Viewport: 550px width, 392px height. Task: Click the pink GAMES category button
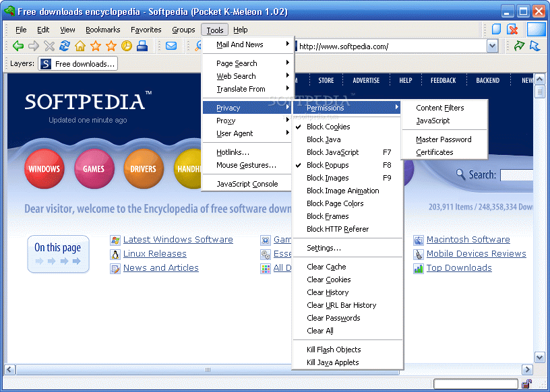click(x=94, y=168)
